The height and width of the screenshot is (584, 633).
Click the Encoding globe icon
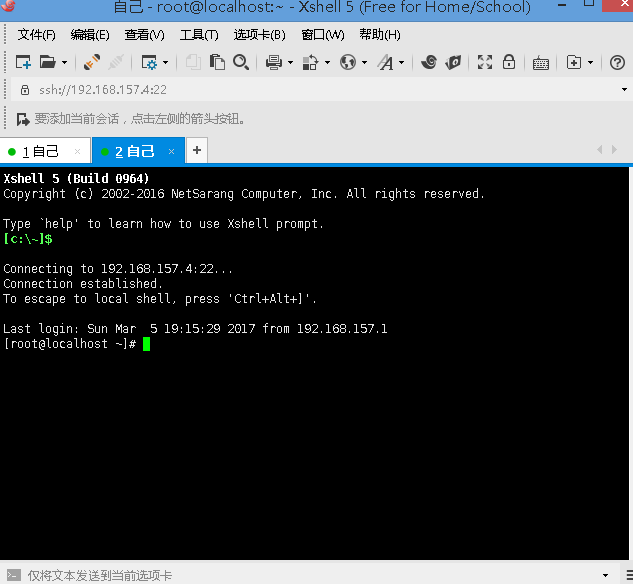click(348, 63)
